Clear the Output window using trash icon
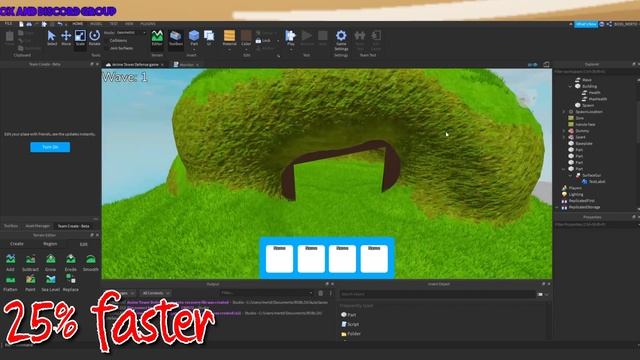Screen dimensions: 640x360 [x=321, y=293]
